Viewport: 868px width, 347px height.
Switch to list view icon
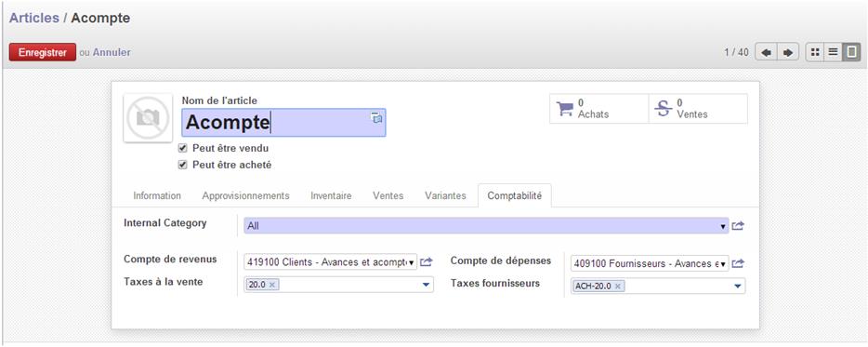(x=833, y=53)
